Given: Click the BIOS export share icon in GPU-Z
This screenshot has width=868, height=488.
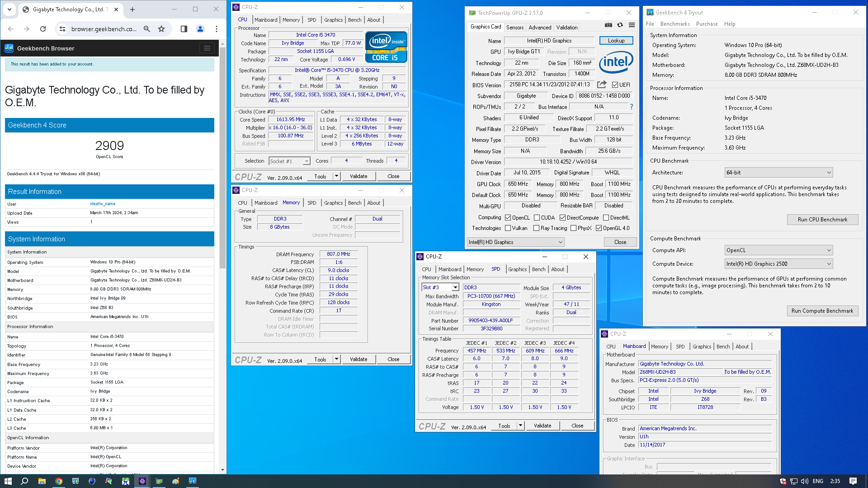Looking at the screenshot, I should click(602, 84).
